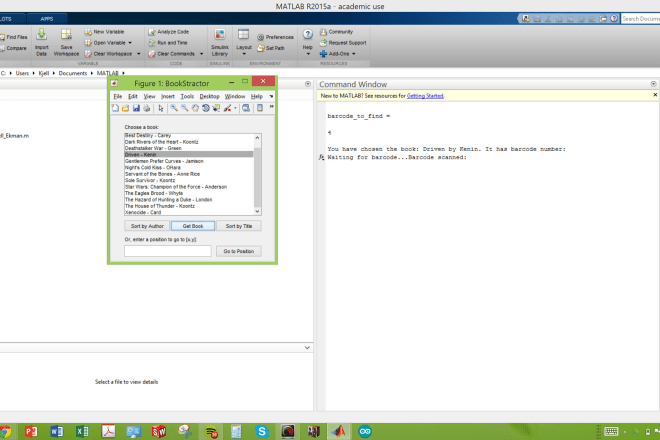Open the Open Variable dropdown

130,43
